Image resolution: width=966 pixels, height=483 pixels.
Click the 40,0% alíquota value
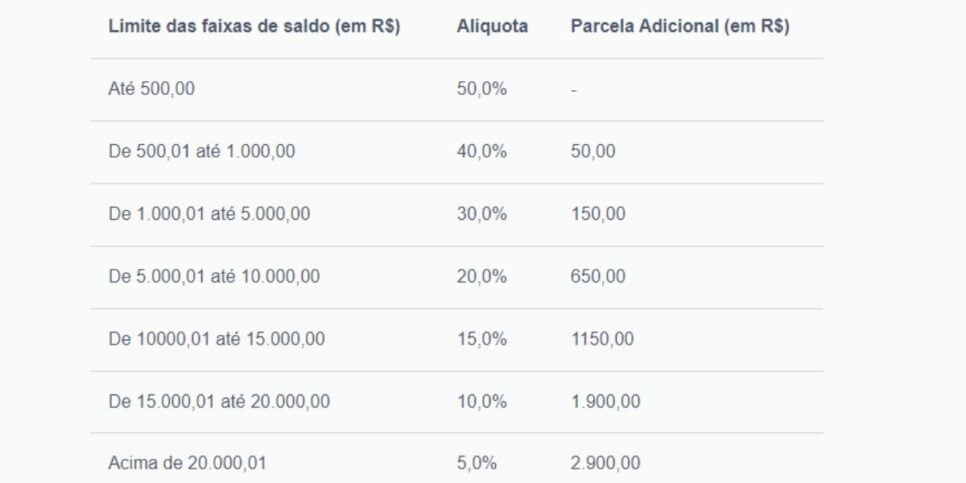click(x=482, y=152)
